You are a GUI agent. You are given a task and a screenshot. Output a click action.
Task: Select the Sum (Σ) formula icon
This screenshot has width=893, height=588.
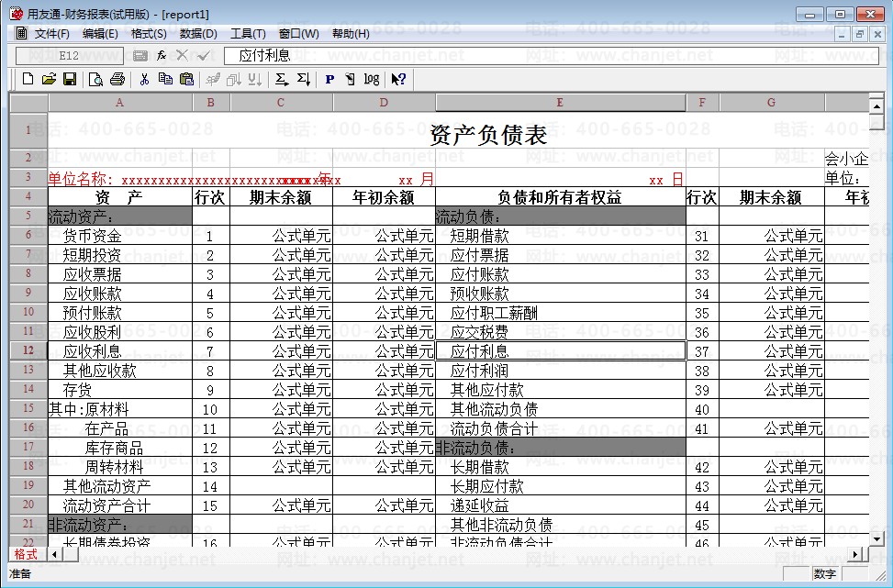282,79
